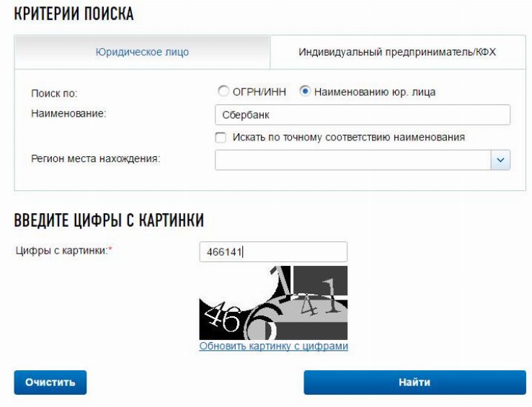Viewport: 532px width, 407px height.
Task: Select the ОГРН/ИНН radio button
Action: (223, 91)
